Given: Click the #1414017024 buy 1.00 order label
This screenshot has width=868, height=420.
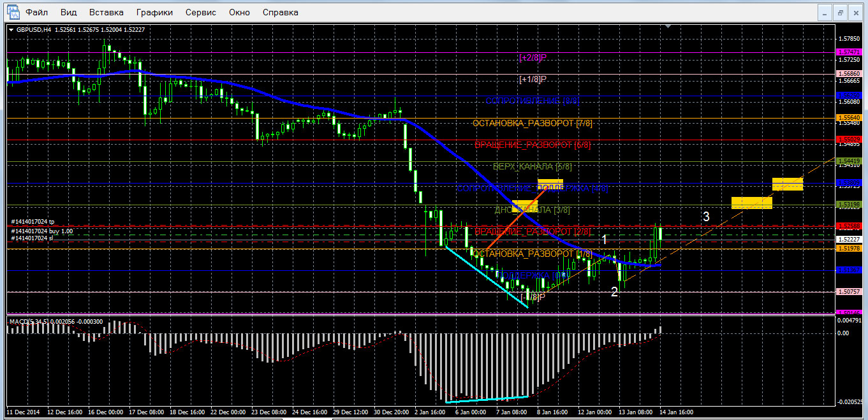Looking at the screenshot, I should (x=41, y=230).
